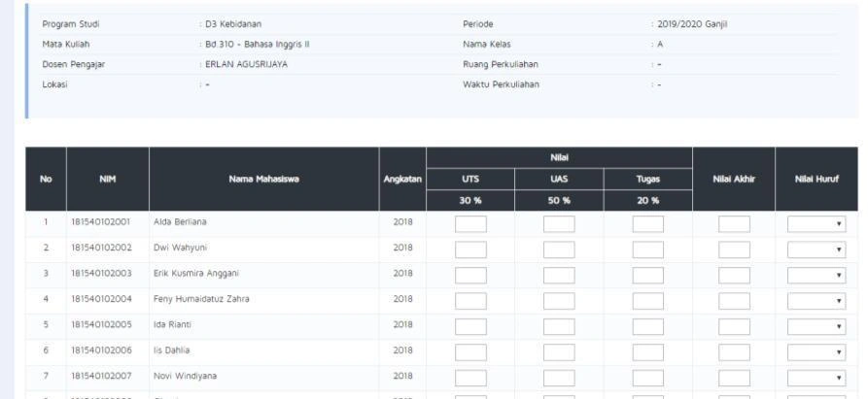The width and height of the screenshot is (868, 399).
Task: Focus Tugas field for Ida Rianti
Action: pyautogui.click(x=647, y=326)
